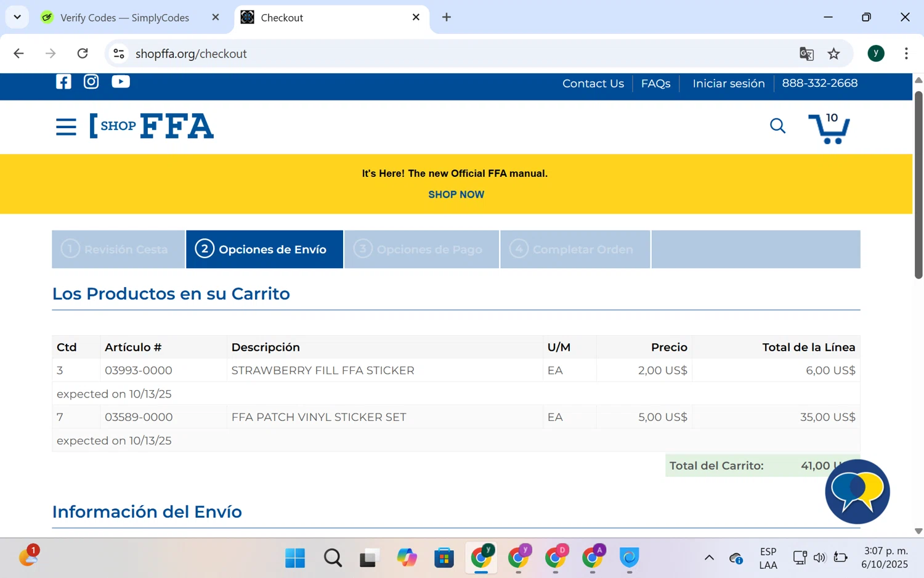
Task: Open the ShopFFA Instagram icon
Action: (91, 81)
